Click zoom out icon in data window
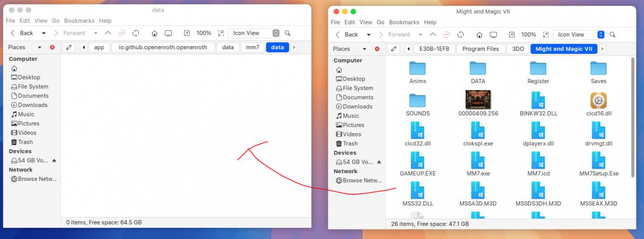This screenshot has width=644, height=239. (187, 33)
